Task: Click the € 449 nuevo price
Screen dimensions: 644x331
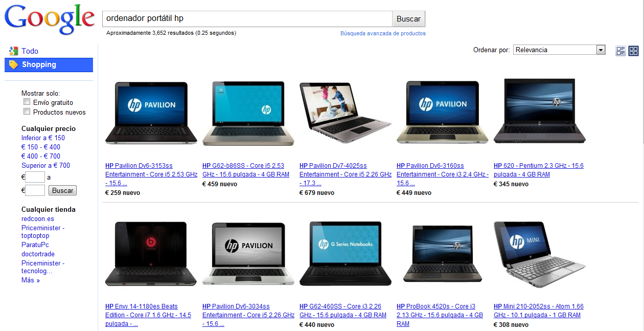Action: click(414, 193)
